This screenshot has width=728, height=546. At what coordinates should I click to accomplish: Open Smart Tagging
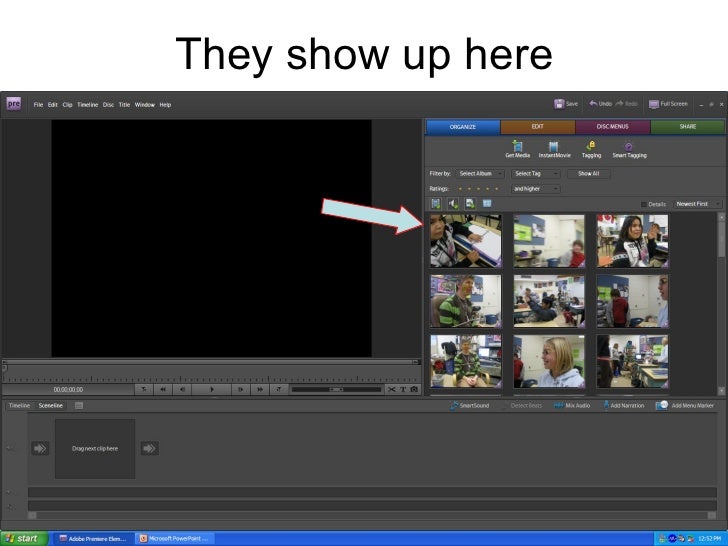[629, 147]
